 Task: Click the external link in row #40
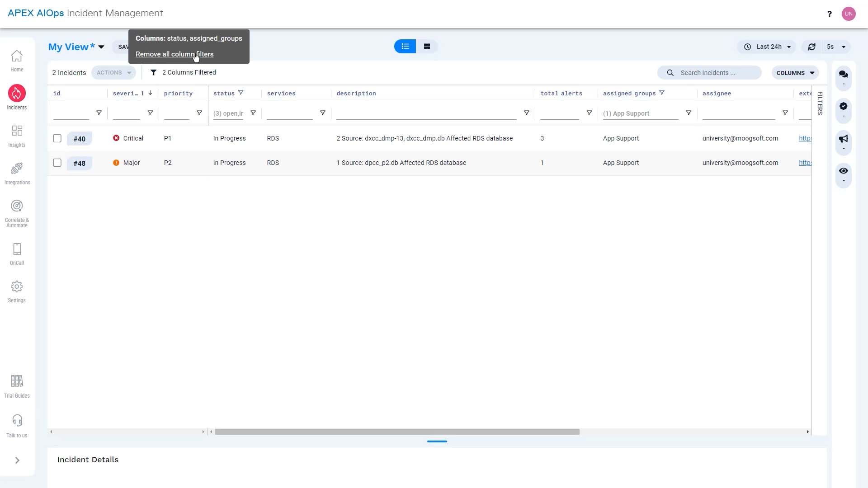(x=805, y=138)
